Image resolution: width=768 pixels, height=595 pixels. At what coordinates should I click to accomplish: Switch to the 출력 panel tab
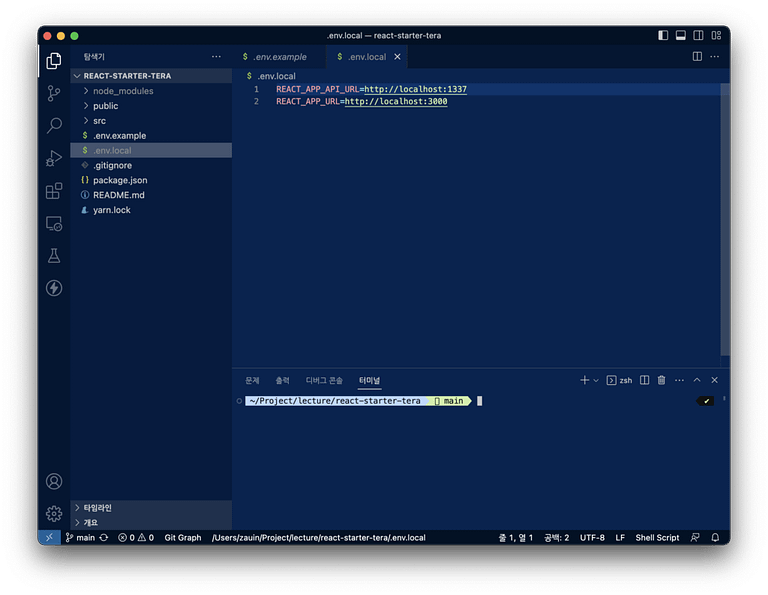point(282,381)
